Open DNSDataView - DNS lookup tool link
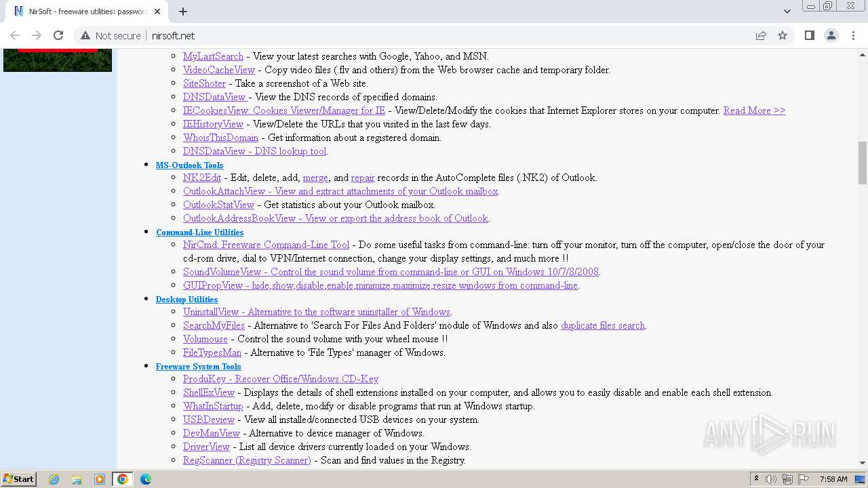The image size is (868, 488). point(255,151)
